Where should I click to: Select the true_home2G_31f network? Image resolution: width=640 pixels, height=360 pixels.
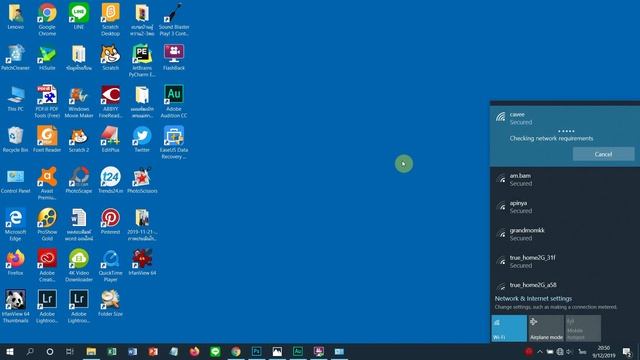[x=565, y=262]
